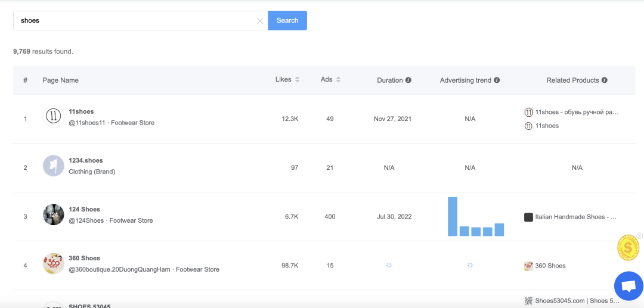Open the chat support bubble
Screen dimensions: 644x308
click(x=628, y=286)
